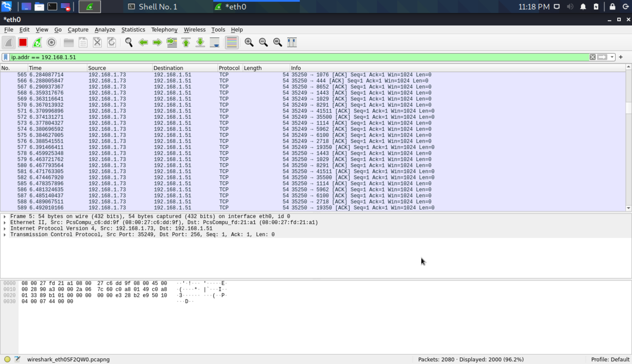Jump to the last packet
The image size is (632, 364).
click(200, 43)
